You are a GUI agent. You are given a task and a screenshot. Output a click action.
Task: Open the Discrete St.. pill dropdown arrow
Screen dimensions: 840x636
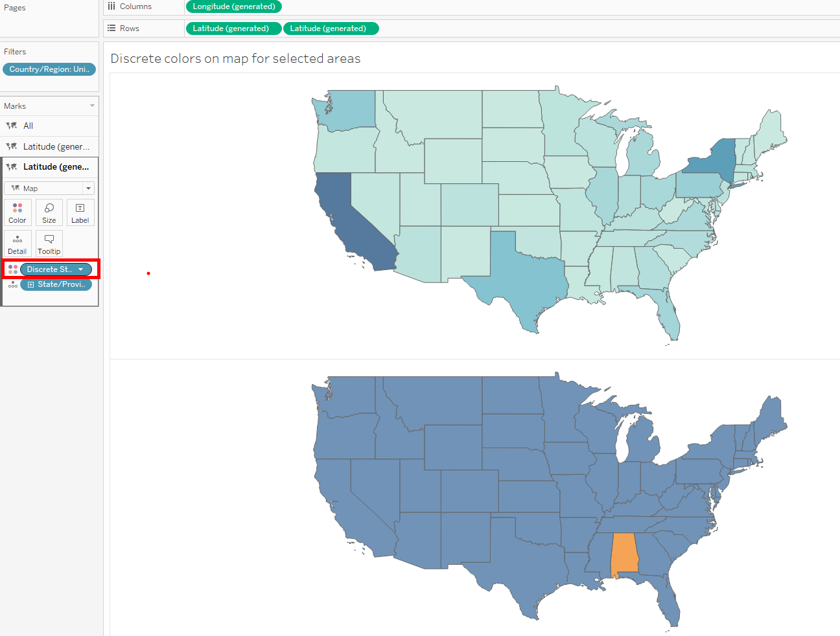click(x=81, y=269)
